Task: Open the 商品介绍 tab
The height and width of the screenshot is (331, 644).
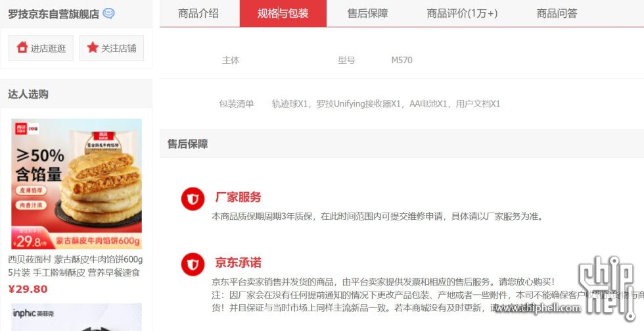Action: 198,14
